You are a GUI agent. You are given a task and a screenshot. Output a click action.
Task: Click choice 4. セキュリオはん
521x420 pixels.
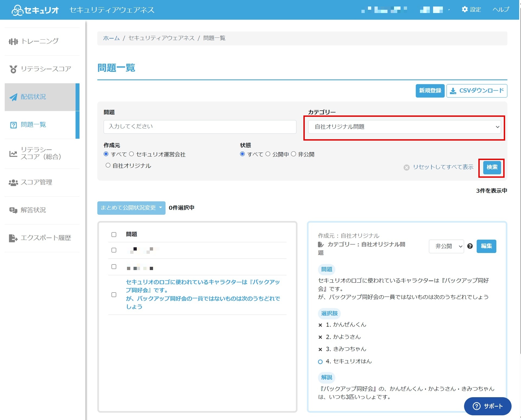349,361
